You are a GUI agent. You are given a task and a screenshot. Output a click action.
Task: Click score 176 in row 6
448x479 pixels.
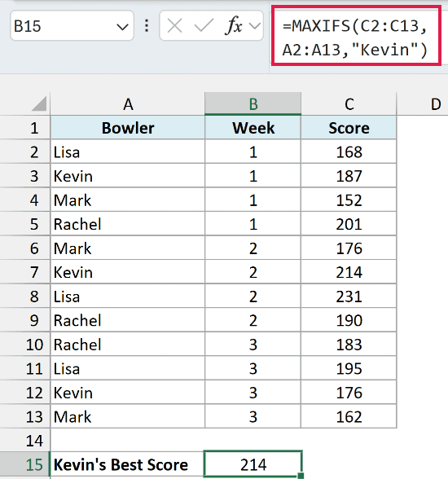[349, 248]
